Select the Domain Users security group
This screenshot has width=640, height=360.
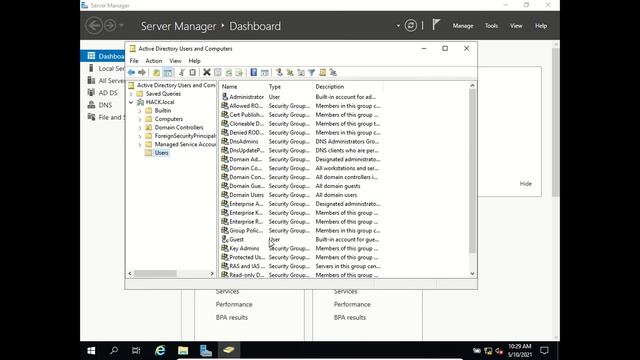(247, 195)
